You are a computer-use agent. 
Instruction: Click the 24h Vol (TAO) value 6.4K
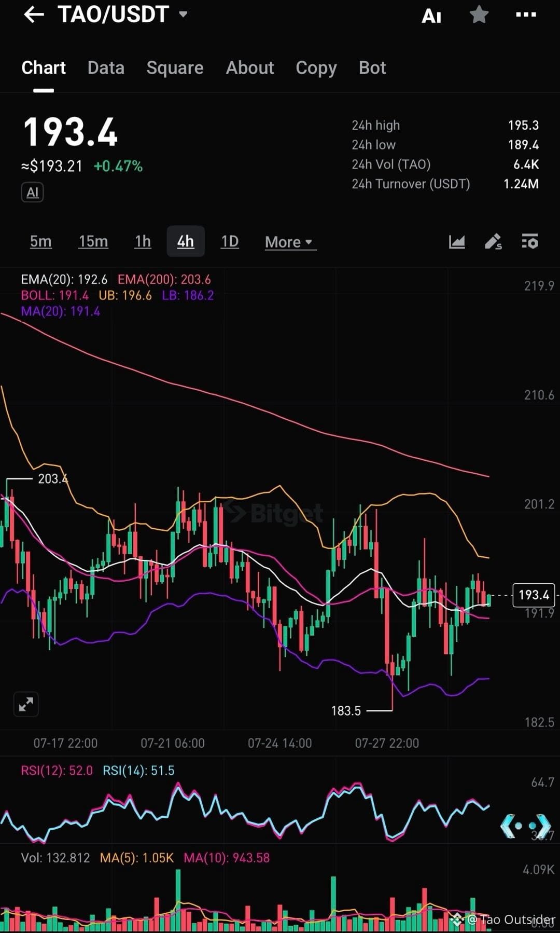[526, 164]
